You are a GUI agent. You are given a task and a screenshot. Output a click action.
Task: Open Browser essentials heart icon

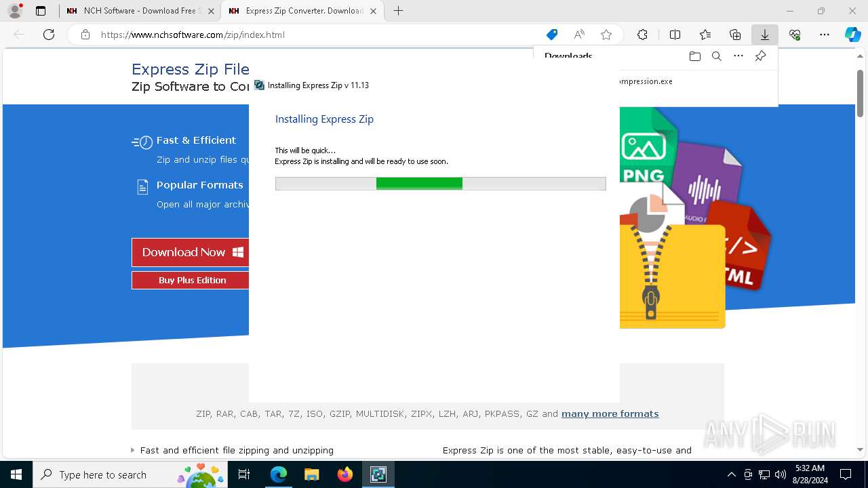795,35
